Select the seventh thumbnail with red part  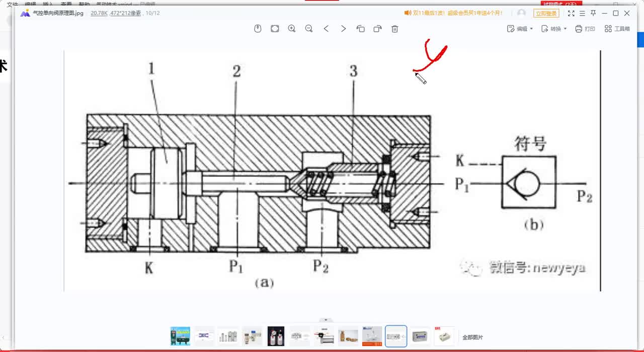pos(324,336)
